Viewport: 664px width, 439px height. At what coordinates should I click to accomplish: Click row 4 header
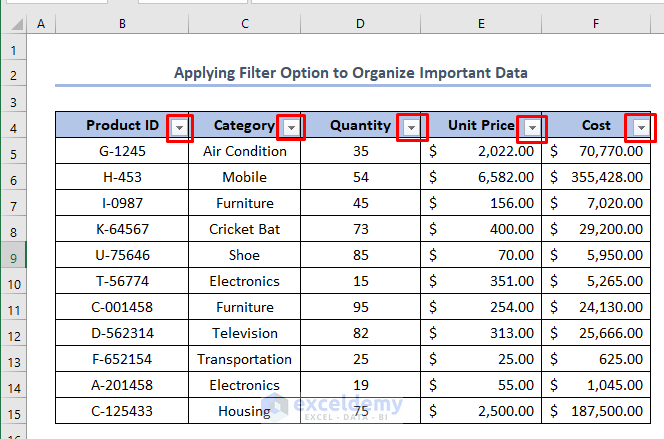point(14,127)
